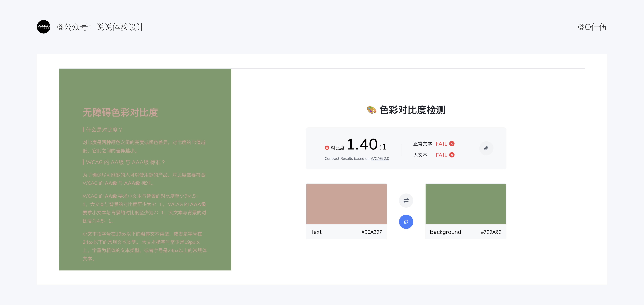The height and width of the screenshot is (305, 644).
Task: Click the FAIL result for 正常文本
Action: click(441, 144)
